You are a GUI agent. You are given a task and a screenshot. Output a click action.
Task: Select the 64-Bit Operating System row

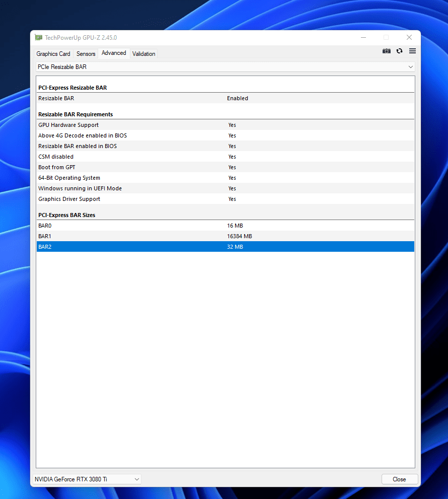tap(226, 178)
